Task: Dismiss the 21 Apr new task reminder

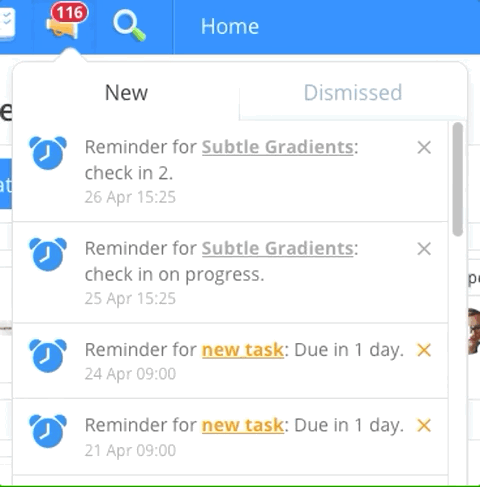Action: (x=424, y=426)
